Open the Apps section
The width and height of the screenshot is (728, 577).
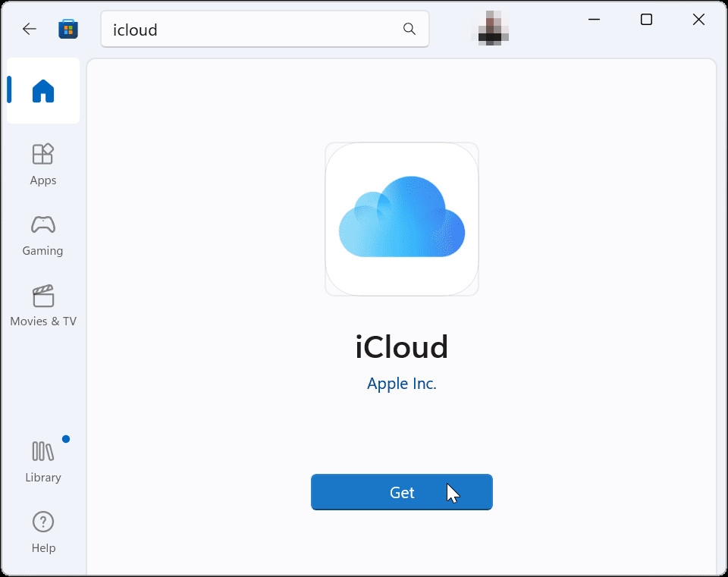43,165
